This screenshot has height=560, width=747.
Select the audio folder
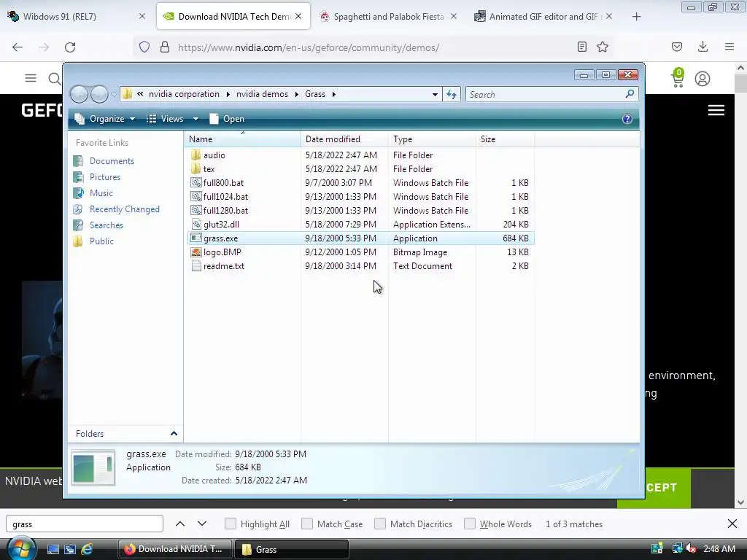(360, 155)
